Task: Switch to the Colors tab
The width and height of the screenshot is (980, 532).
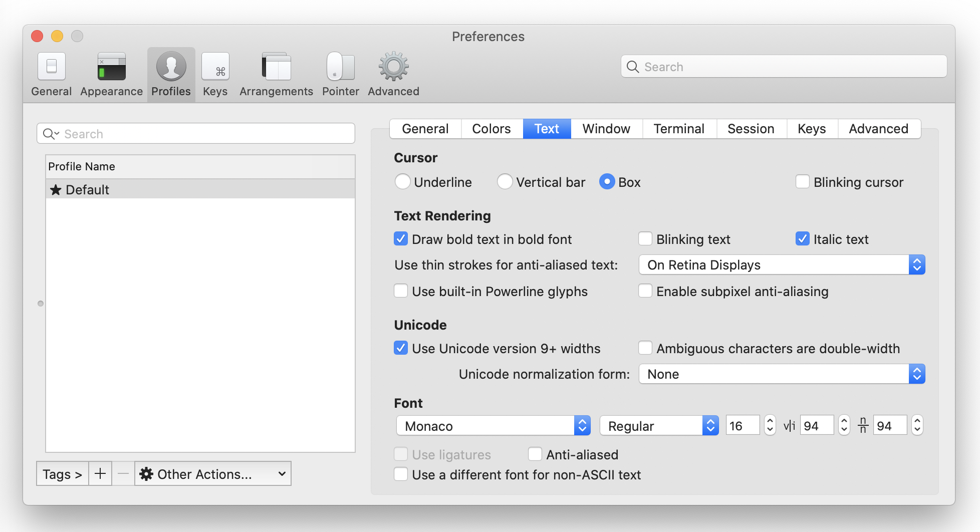Action: click(491, 129)
